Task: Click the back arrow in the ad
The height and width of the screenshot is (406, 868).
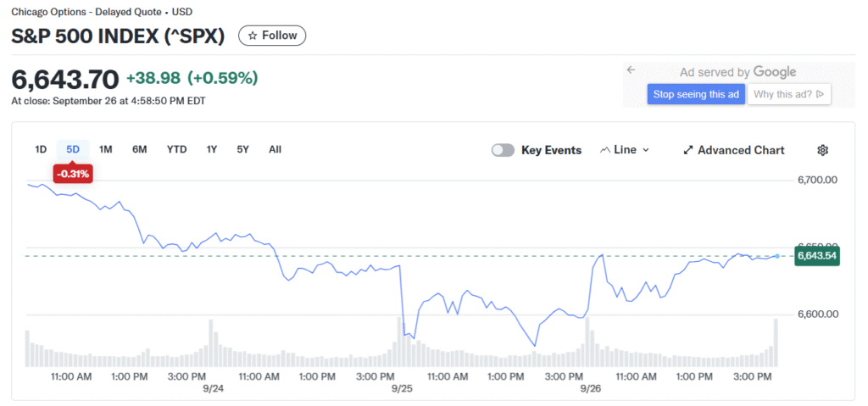Action: [631, 70]
